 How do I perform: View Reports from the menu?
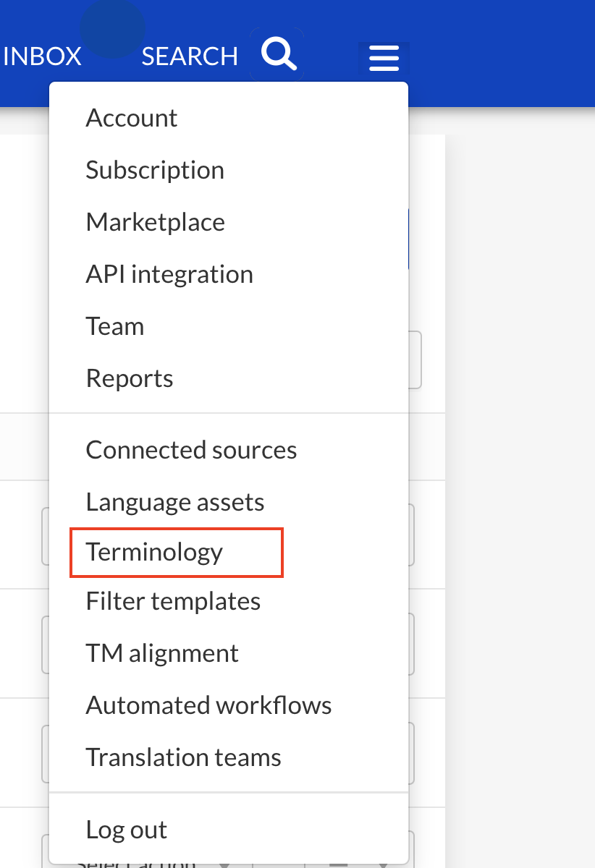129,378
